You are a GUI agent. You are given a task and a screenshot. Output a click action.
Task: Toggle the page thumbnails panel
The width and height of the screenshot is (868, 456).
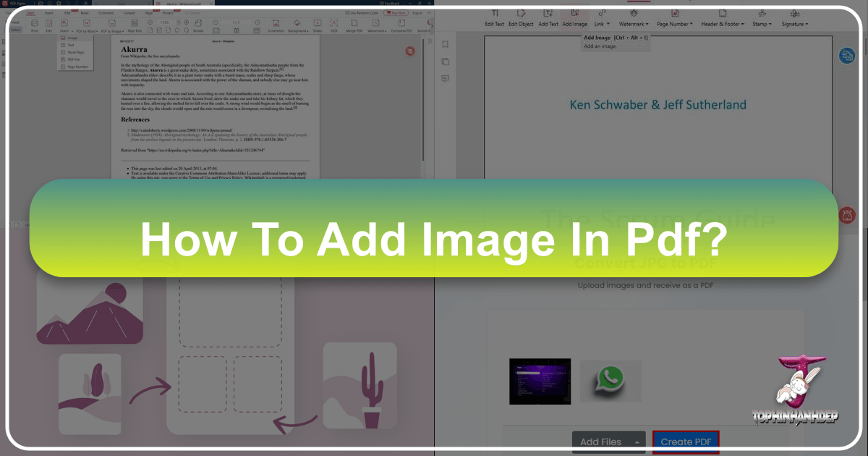coord(445,61)
